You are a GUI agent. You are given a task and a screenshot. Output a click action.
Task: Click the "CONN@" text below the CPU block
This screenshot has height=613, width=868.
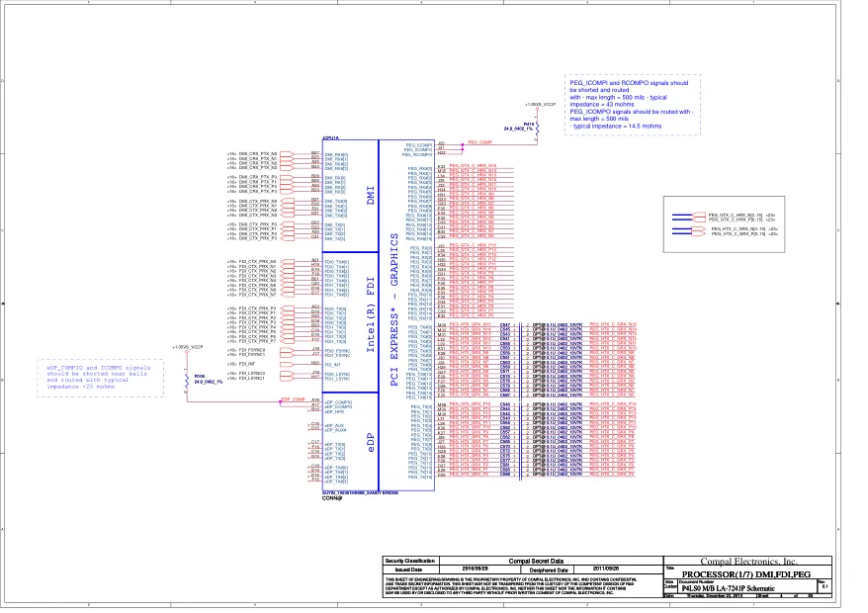pyautogui.click(x=332, y=498)
